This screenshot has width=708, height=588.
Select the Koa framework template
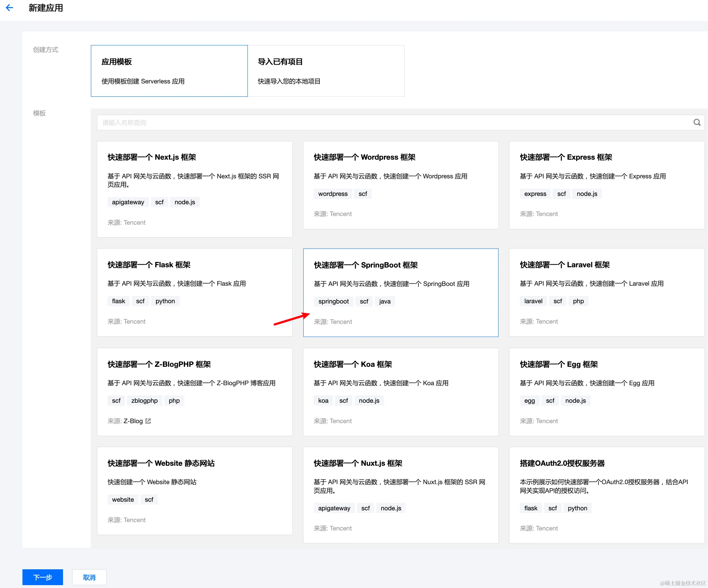(401, 392)
